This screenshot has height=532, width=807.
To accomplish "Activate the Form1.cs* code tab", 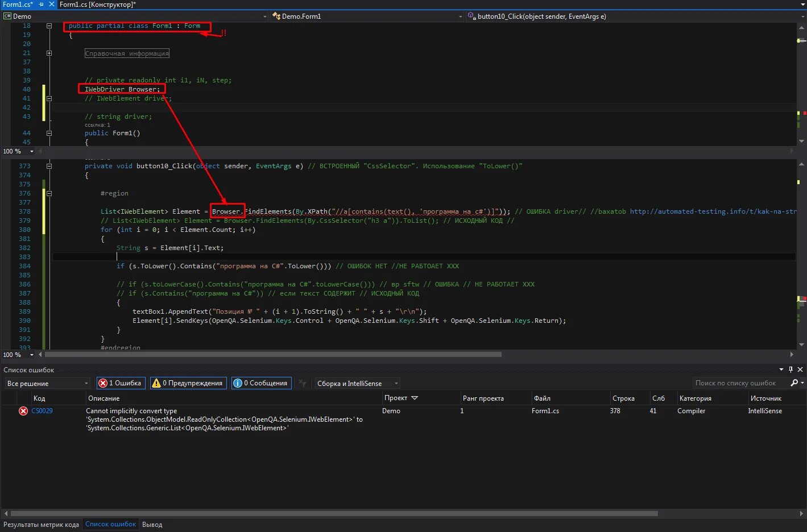I will [x=18, y=4].
